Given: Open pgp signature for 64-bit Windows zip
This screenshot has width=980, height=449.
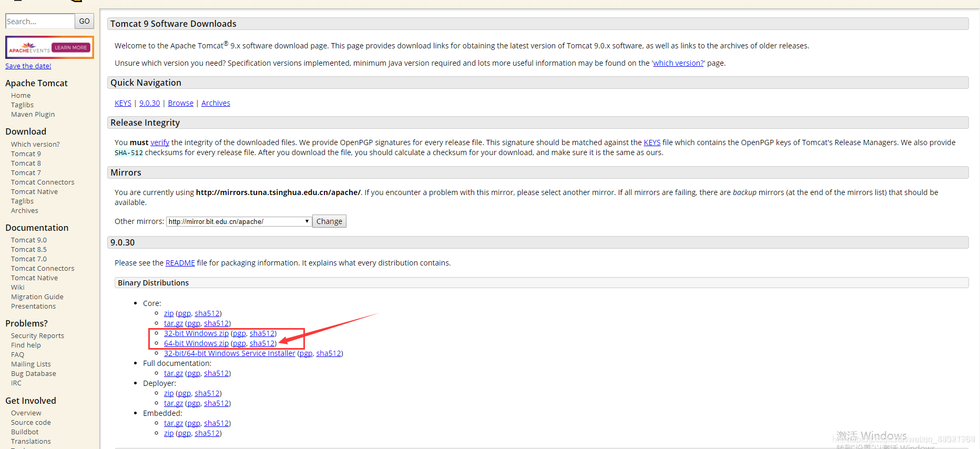Looking at the screenshot, I should click(239, 343).
